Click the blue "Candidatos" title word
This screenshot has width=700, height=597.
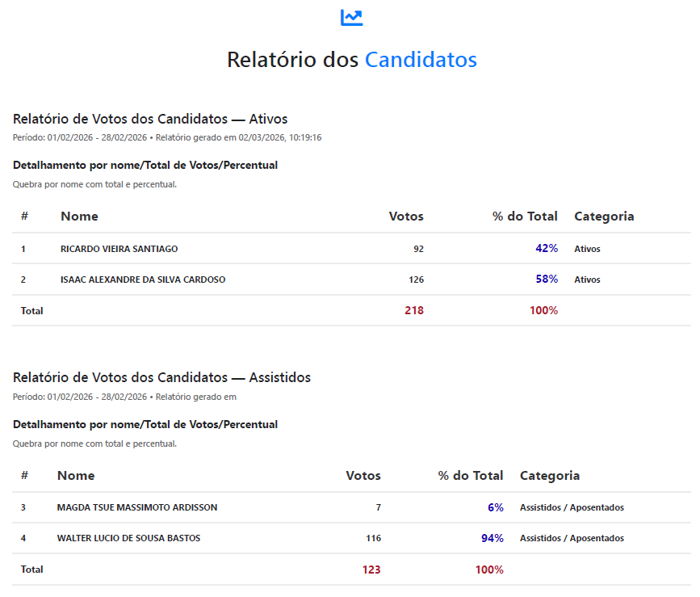coord(421,60)
